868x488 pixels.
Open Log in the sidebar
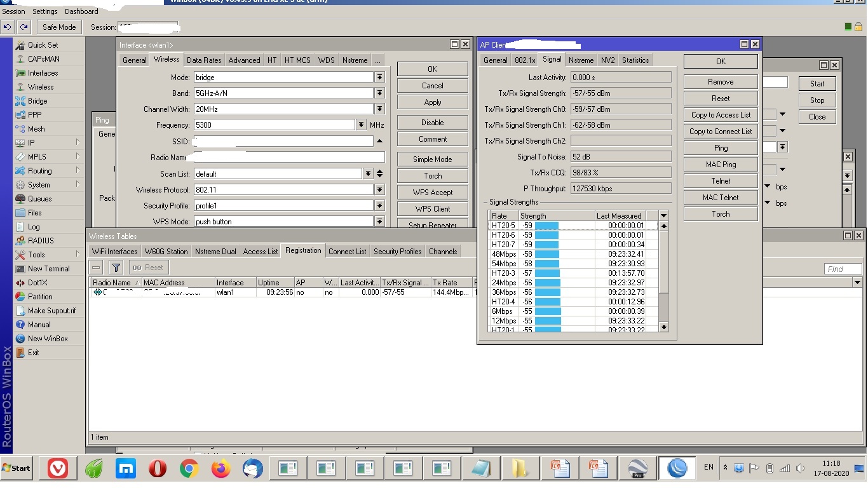pyautogui.click(x=34, y=227)
